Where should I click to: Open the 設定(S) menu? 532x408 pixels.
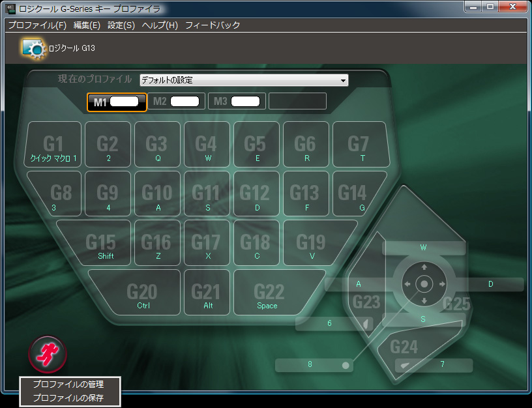(121, 25)
